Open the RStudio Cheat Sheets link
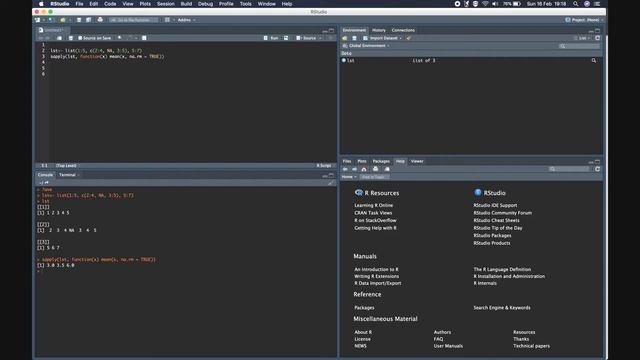 pyautogui.click(x=496, y=220)
